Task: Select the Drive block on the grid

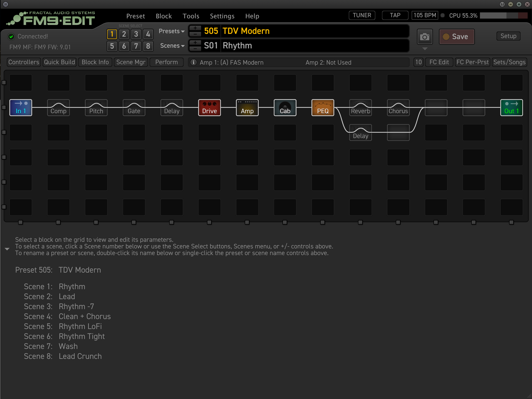Action: pos(209,107)
